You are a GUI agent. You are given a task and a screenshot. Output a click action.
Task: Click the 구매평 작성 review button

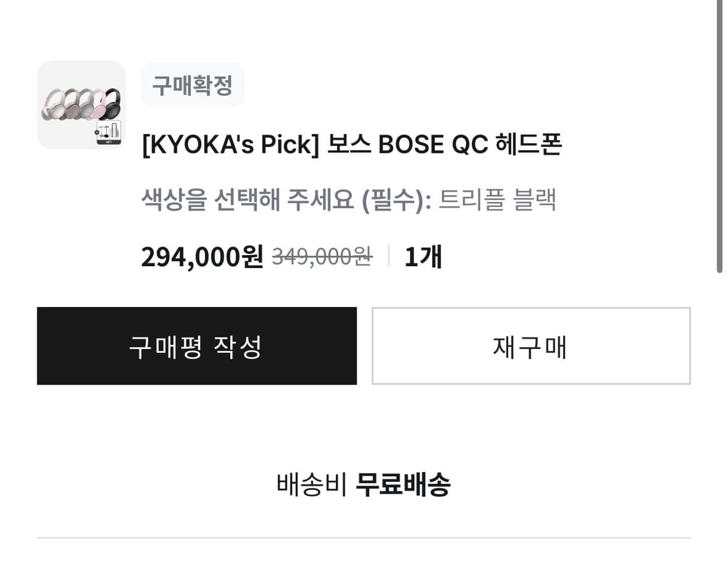tap(197, 346)
